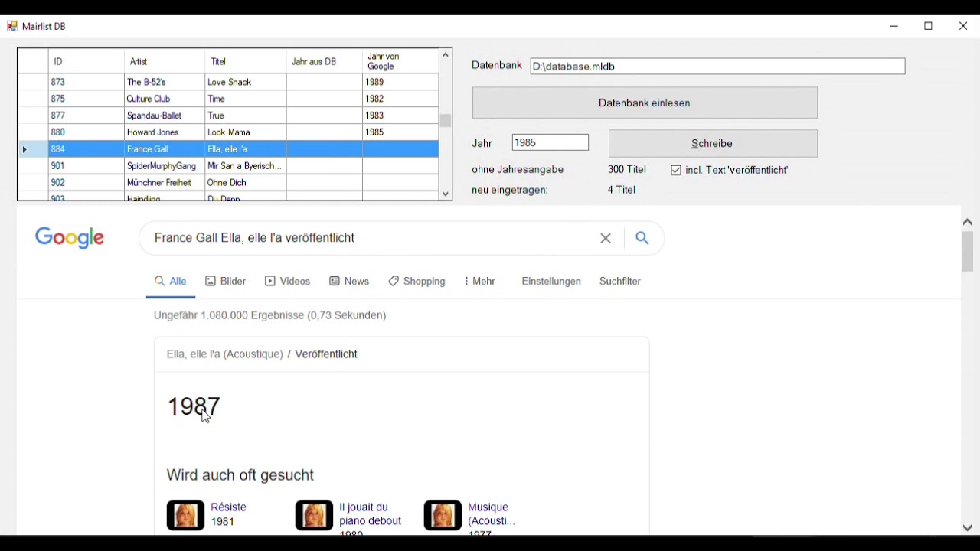Select the Spandau-Ballet artist cell
The image size is (980, 551).
tap(165, 116)
